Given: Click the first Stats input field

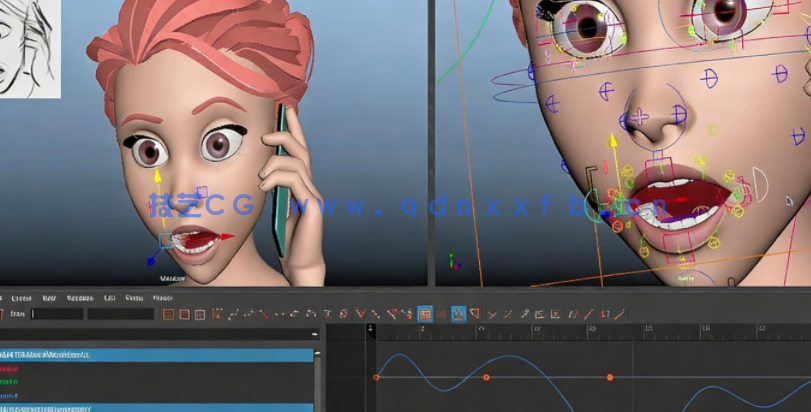Looking at the screenshot, I should pyautogui.click(x=57, y=314).
